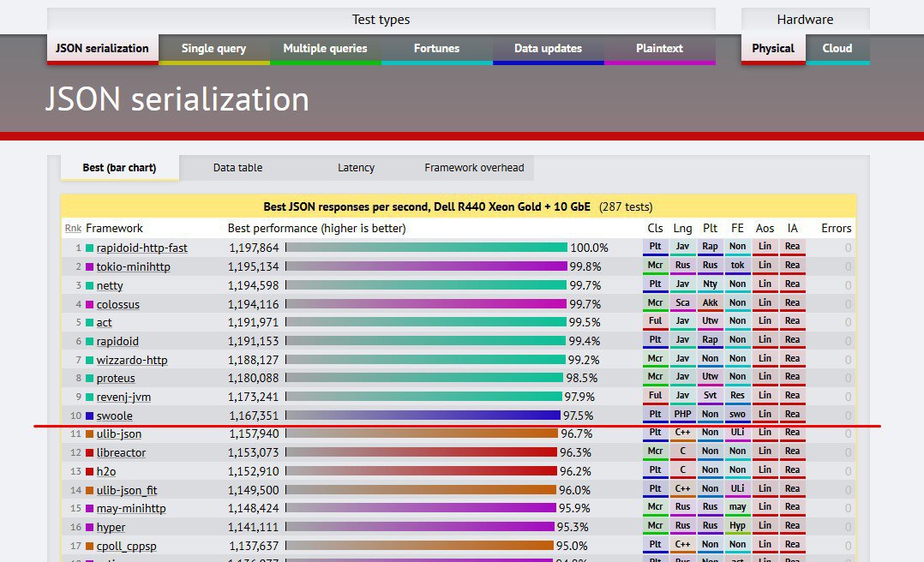Screen dimensions: 924x562
Task: Open the wizzardo-http framework link
Action: point(132,360)
